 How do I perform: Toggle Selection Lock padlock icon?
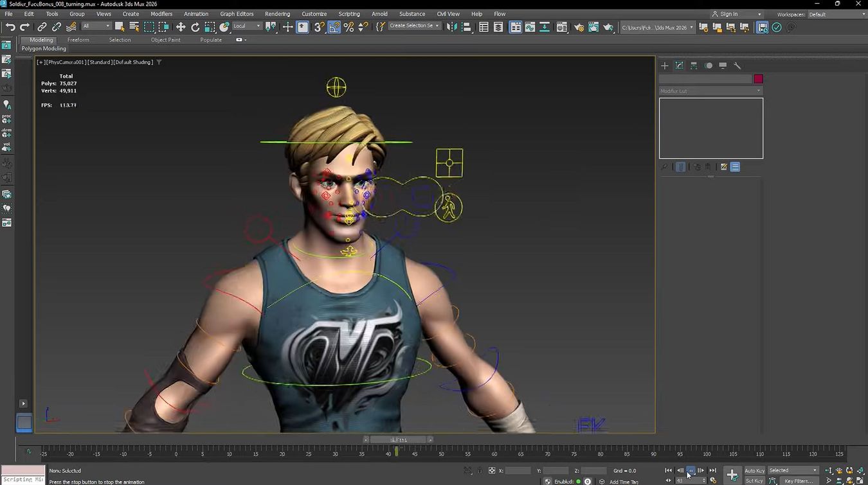[480, 471]
